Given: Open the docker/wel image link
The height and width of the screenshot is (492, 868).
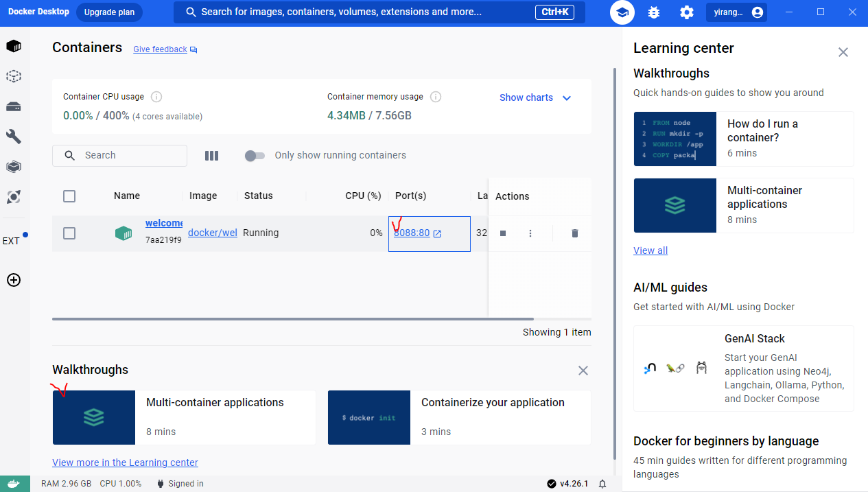Looking at the screenshot, I should [213, 233].
